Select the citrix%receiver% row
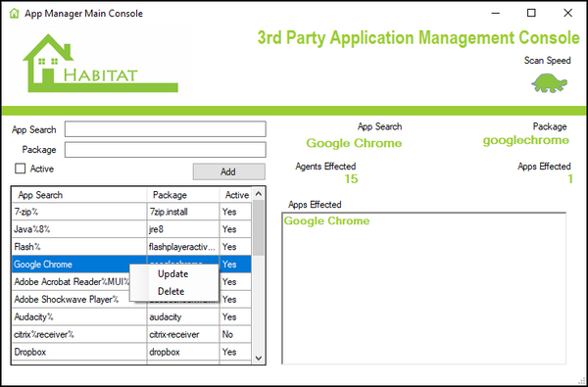This screenshot has width=588, height=387. click(x=131, y=334)
